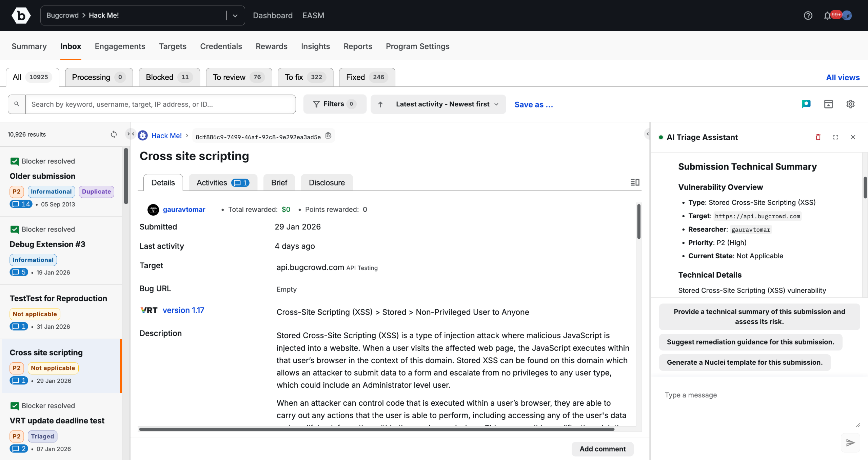
Task: Expand AI Triage Assistant to fullscreen
Action: [835, 137]
